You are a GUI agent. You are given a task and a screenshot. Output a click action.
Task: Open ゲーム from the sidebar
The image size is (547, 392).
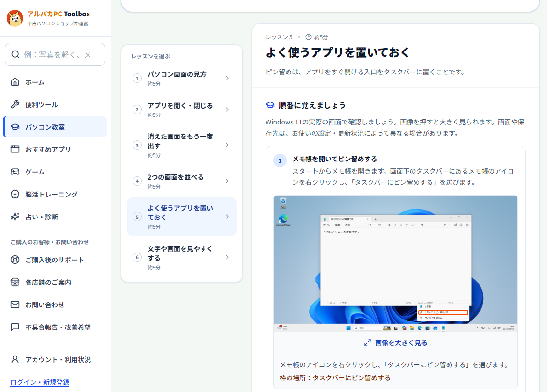[x=55, y=172]
